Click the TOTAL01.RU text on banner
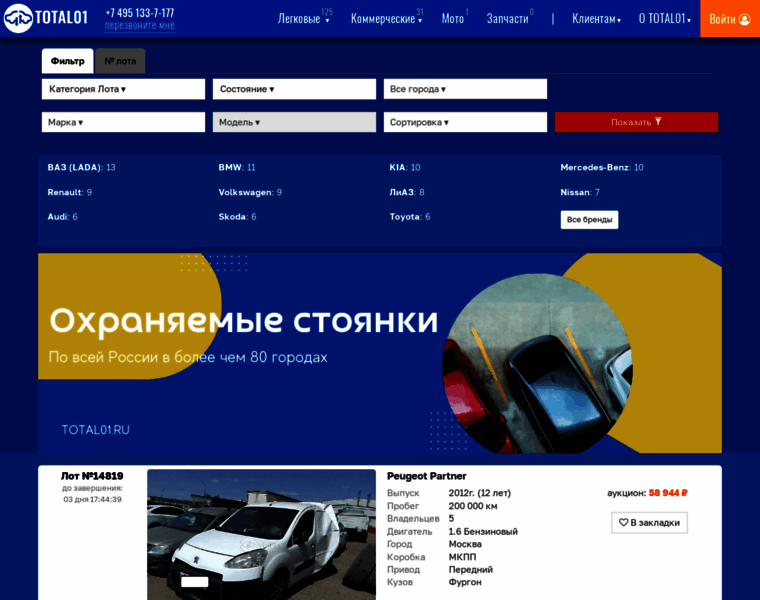 [x=95, y=430]
